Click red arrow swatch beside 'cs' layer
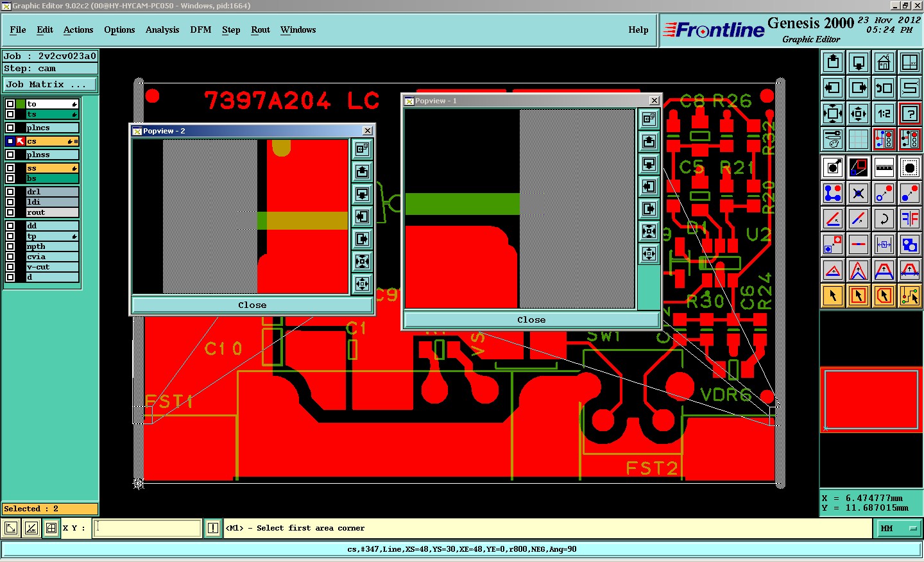 [21, 141]
